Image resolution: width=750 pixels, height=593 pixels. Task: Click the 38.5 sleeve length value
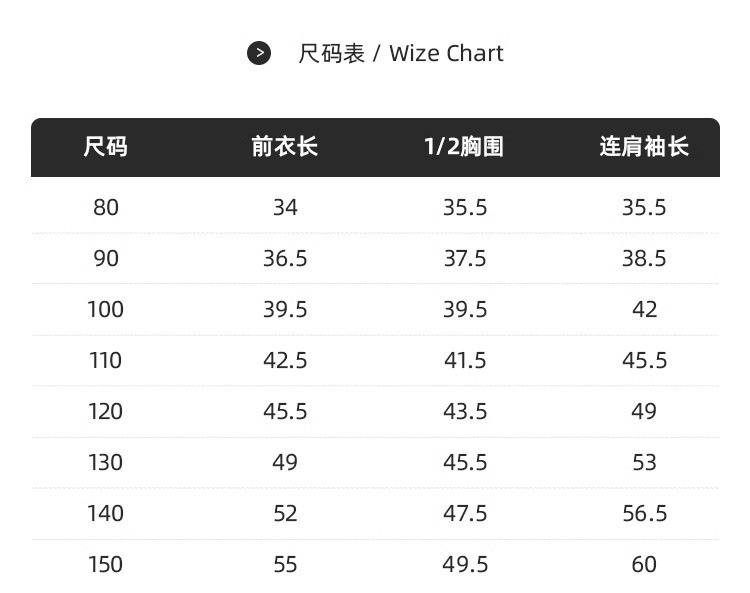pyautogui.click(x=644, y=258)
